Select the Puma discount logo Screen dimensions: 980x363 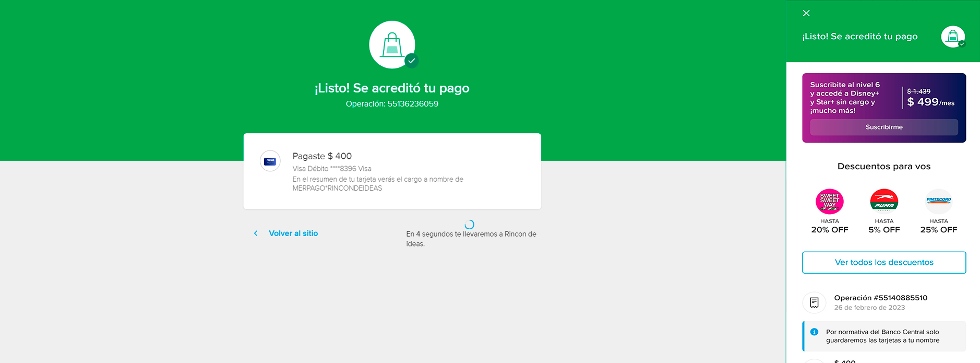pos(884,202)
